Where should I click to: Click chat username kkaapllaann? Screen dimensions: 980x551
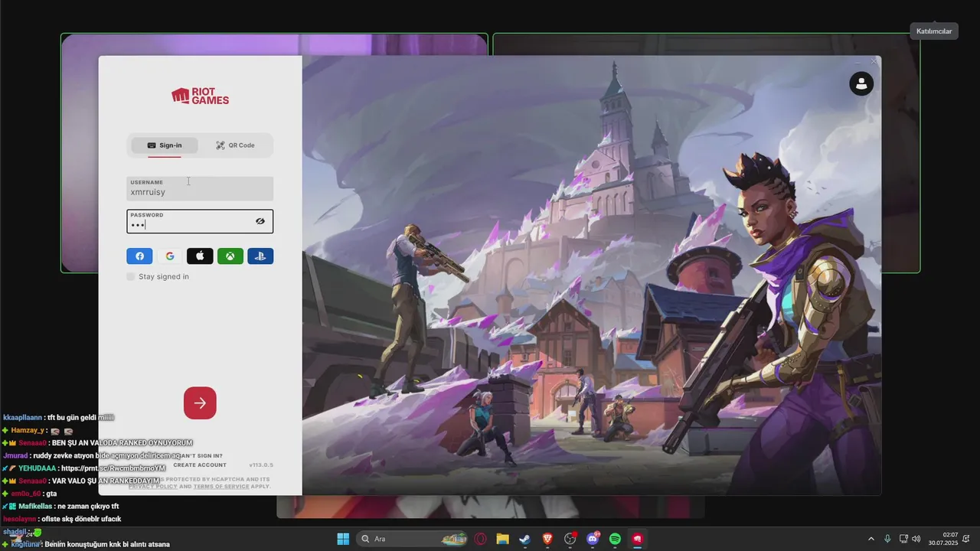click(x=22, y=418)
